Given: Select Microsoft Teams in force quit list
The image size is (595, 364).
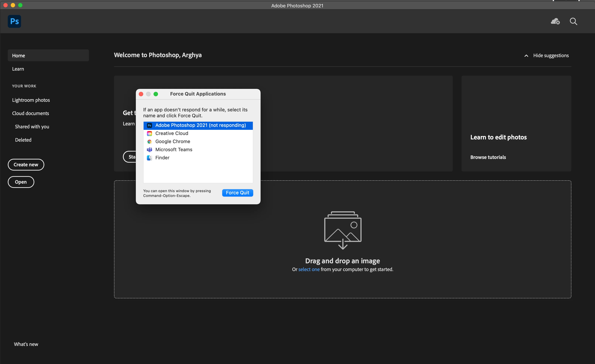Looking at the screenshot, I should pos(174,150).
